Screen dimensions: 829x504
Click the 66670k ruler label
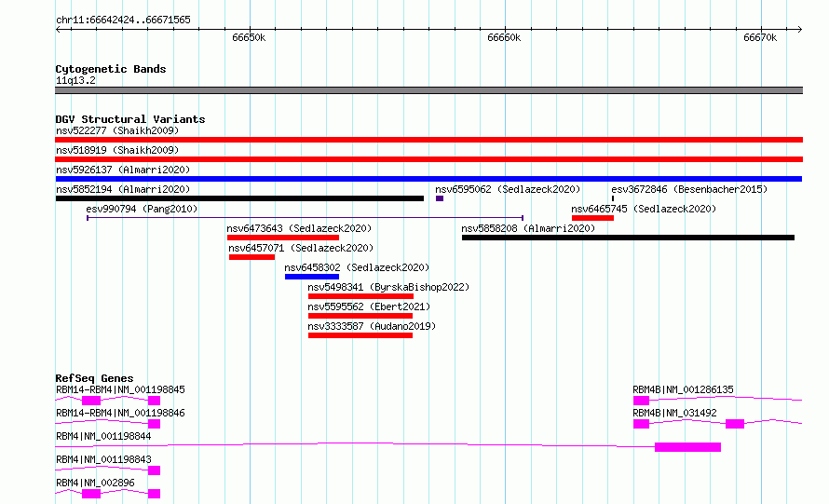pos(760,37)
